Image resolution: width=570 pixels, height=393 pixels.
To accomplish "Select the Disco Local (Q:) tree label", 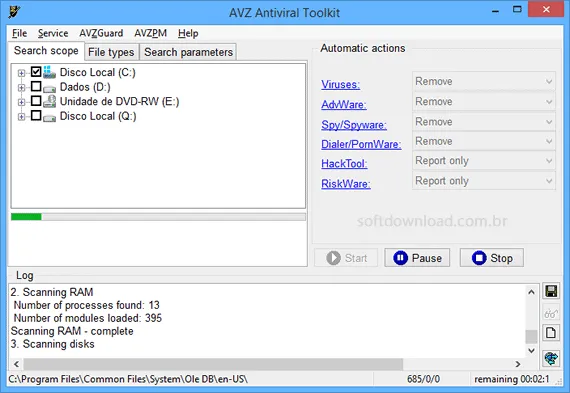I will point(98,116).
